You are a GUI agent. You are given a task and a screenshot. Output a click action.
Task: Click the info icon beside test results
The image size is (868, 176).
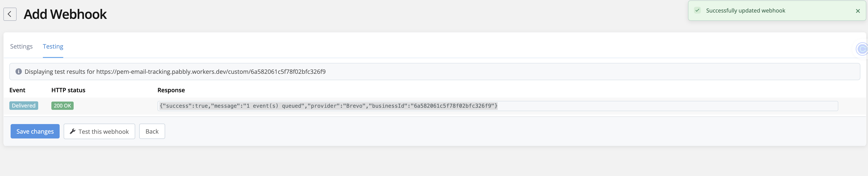(18, 72)
